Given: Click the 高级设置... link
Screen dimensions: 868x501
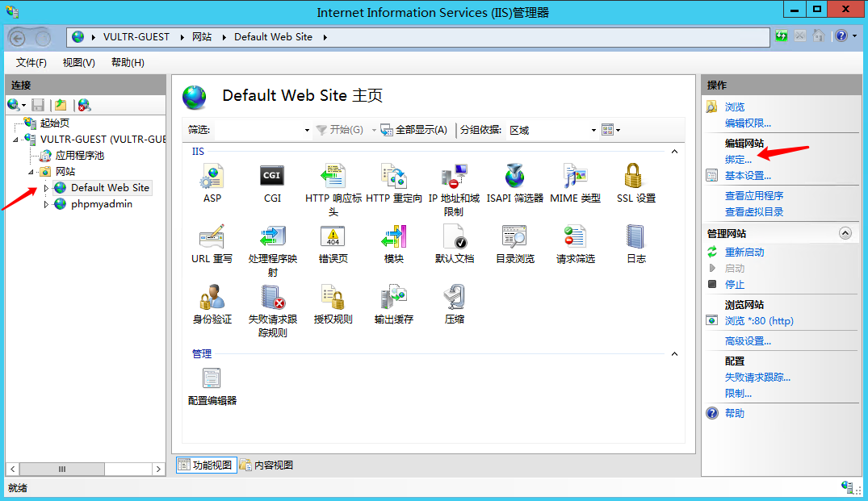Looking at the screenshot, I should coord(748,341).
